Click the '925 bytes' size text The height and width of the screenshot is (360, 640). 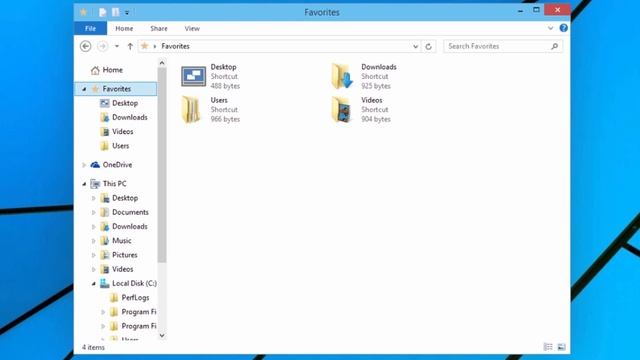coord(376,86)
